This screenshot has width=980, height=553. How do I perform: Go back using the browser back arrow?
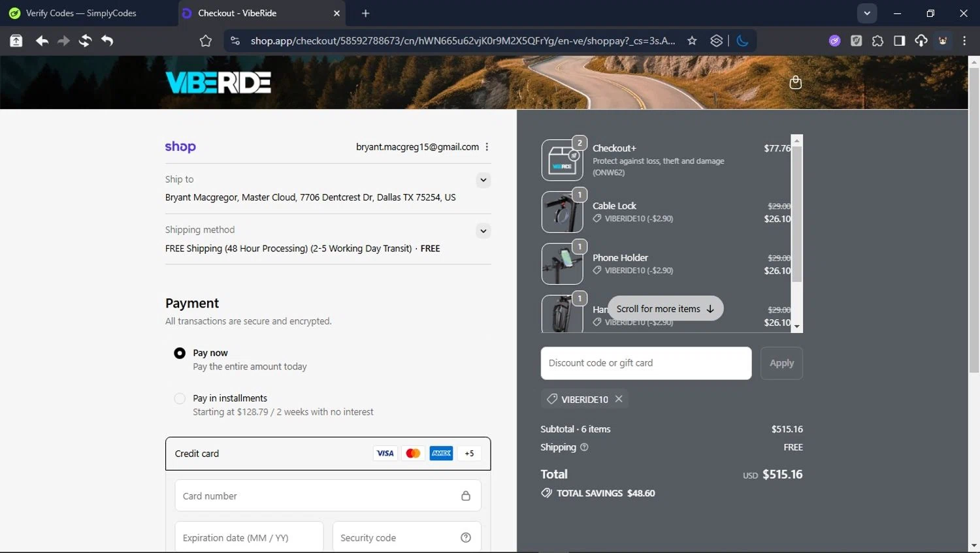[42, 40]
